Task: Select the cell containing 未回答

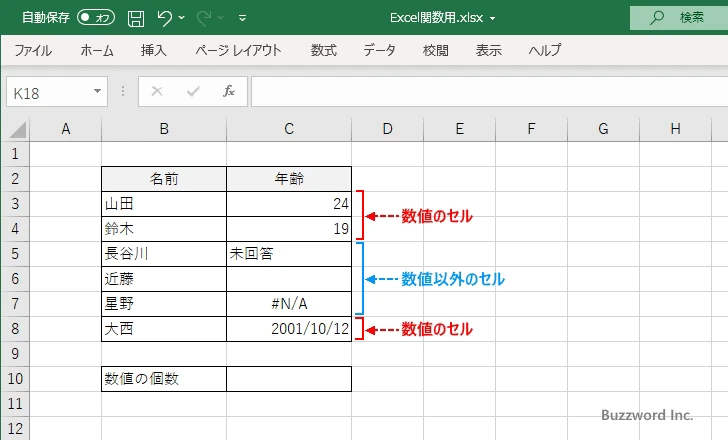Action: [289, 254]
